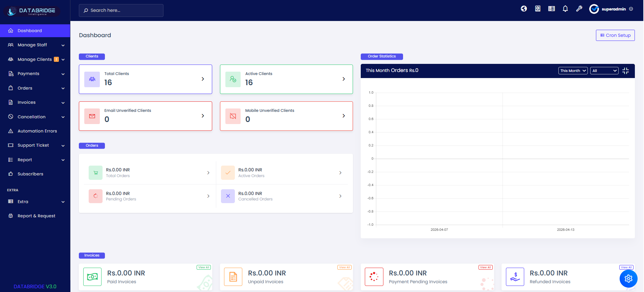644x292 pixels.
Task: Click the Total Clients group icon
Action: (x=92, y=79)
